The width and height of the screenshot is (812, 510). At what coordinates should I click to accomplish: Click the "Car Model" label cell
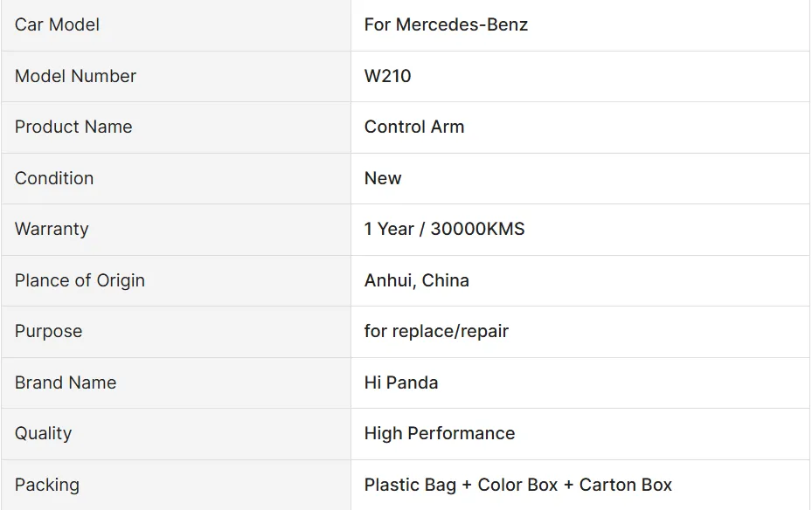tap(57, 24)
